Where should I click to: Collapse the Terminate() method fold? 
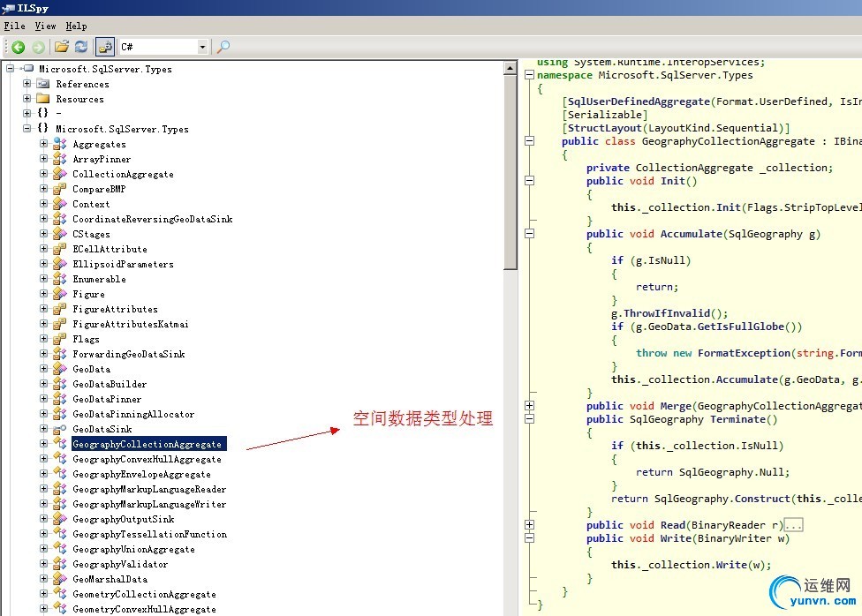pos(529,418)
